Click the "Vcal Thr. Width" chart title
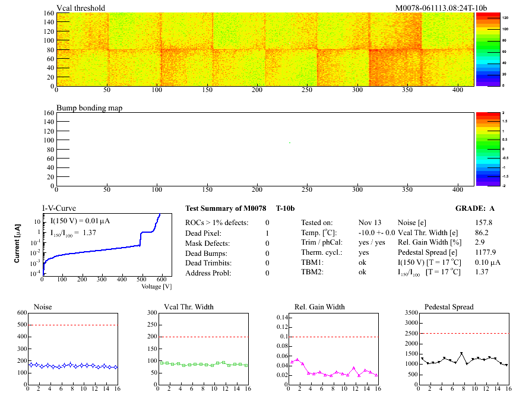This screenshot has height=399, width=532. click(x=189, y=307)
